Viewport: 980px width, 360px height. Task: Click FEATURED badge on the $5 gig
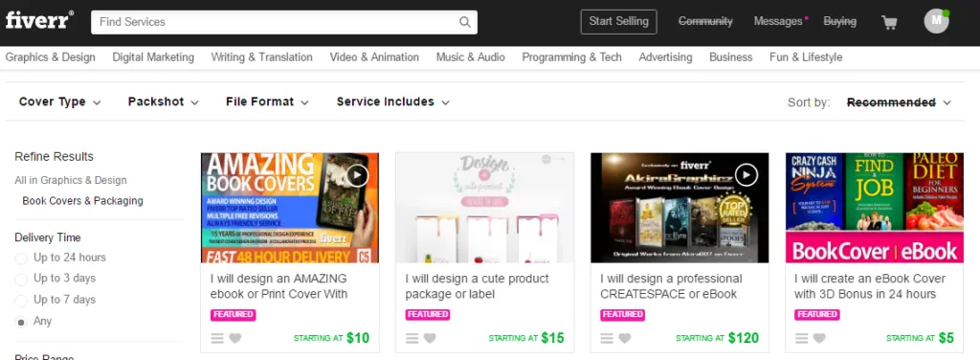[817, 314]
